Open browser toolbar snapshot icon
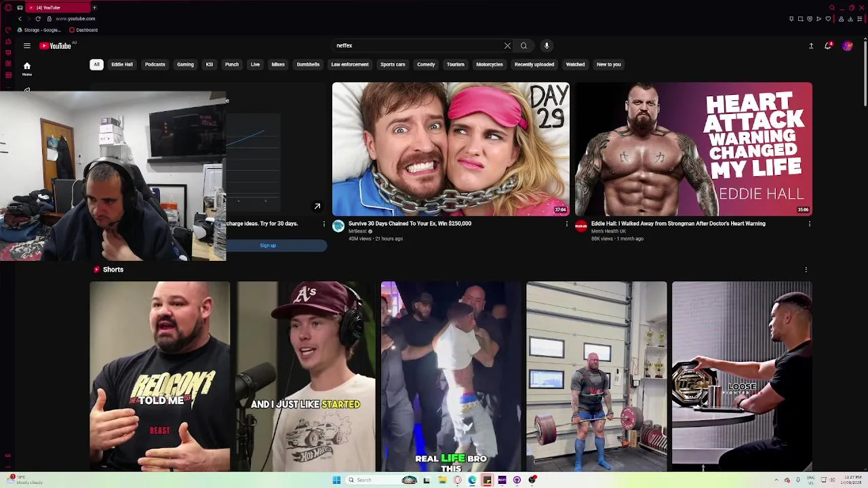Screen dimensions: 868x488 pyautogui.click(x=800, y=18)
